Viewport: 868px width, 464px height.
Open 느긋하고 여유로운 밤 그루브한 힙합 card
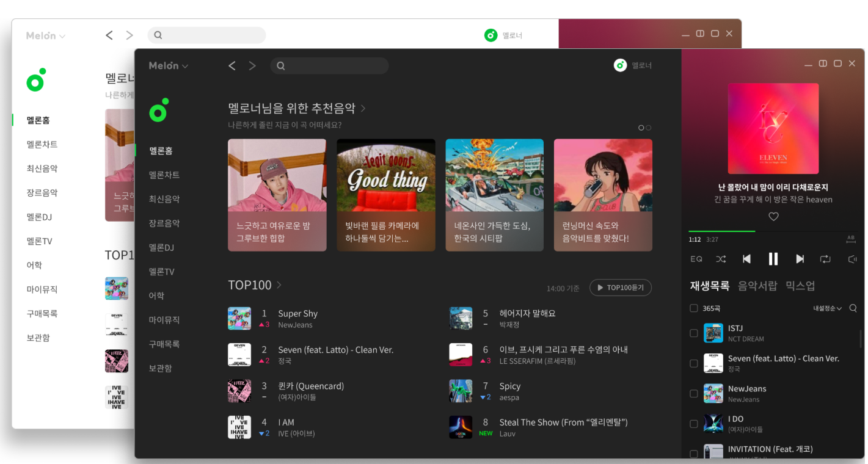pyautogui.click(x=277, y=195)
